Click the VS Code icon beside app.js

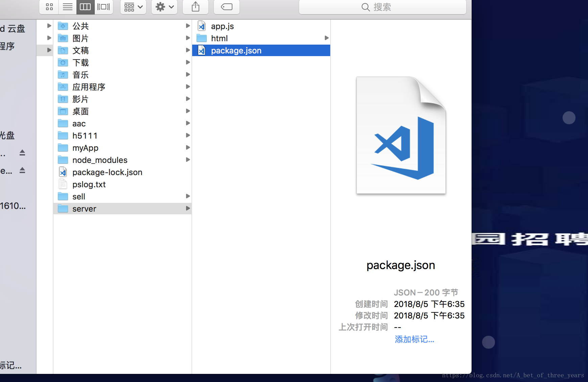[202, 26]
